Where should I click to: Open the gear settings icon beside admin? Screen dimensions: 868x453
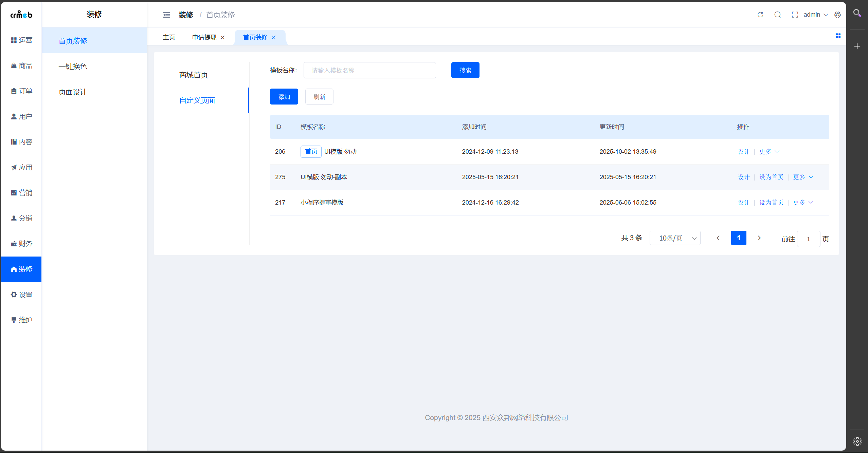[838, 15]
